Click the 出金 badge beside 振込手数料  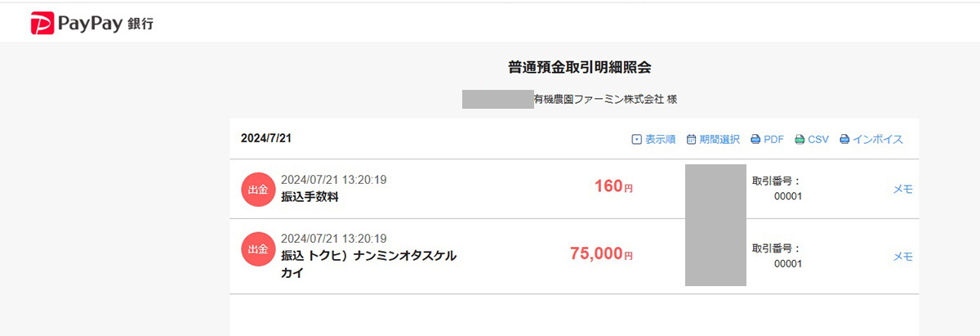[258, 190]
